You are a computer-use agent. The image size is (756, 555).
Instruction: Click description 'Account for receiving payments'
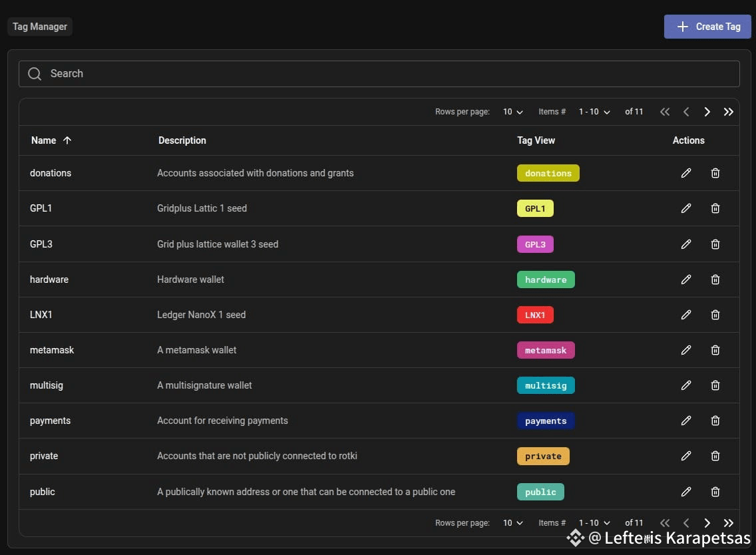(x=222, y=421)
